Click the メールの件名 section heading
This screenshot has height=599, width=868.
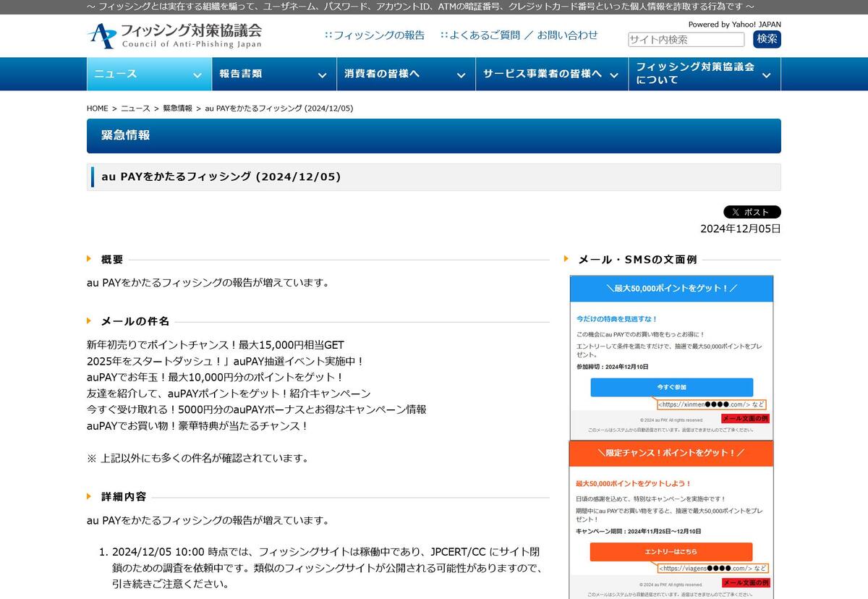135,321
